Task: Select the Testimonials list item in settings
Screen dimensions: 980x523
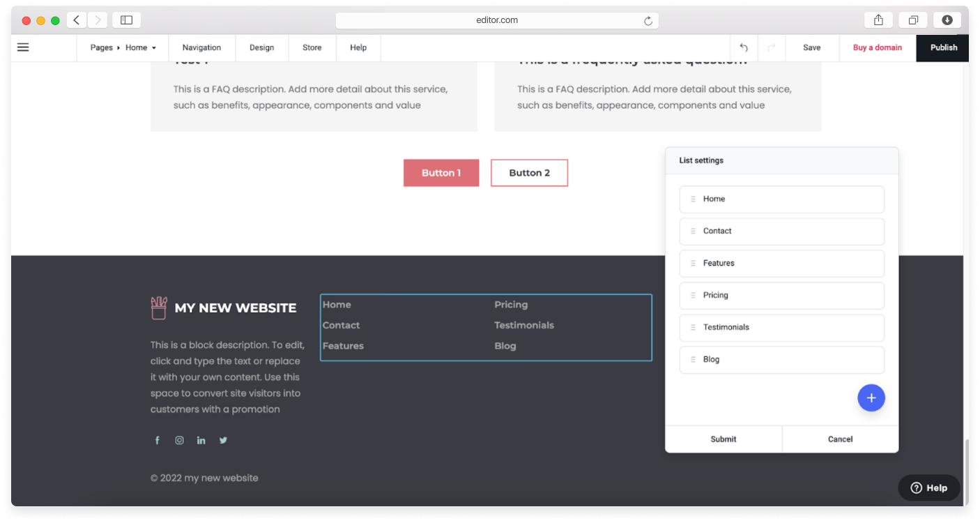Action: pyautogui.click(x=782, y=328)
